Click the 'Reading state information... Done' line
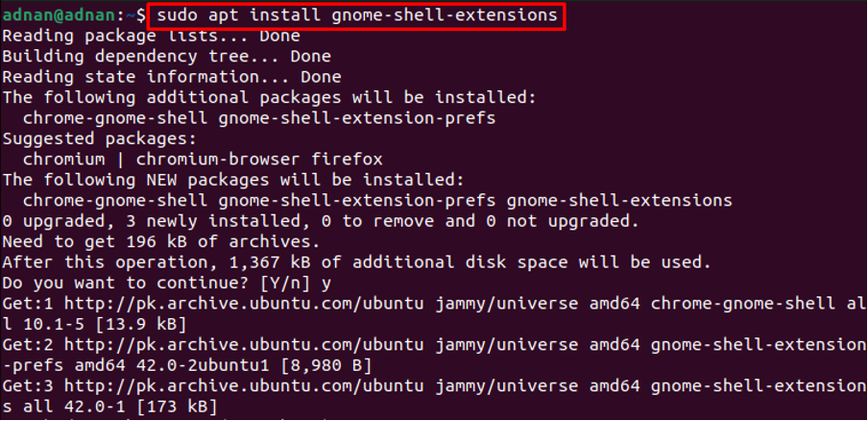This screenshot has width=868, height=421. tap(171, 77)
